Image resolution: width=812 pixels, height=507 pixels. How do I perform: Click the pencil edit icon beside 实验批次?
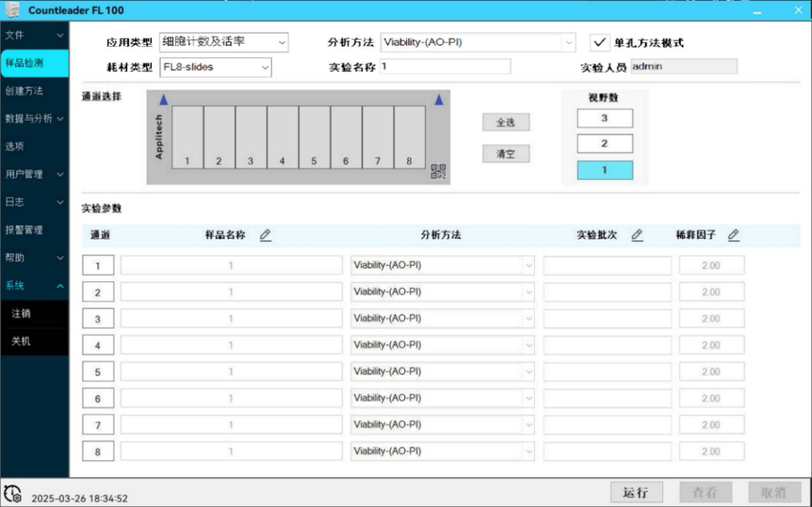pyautogui.click(x=637, y=236)
